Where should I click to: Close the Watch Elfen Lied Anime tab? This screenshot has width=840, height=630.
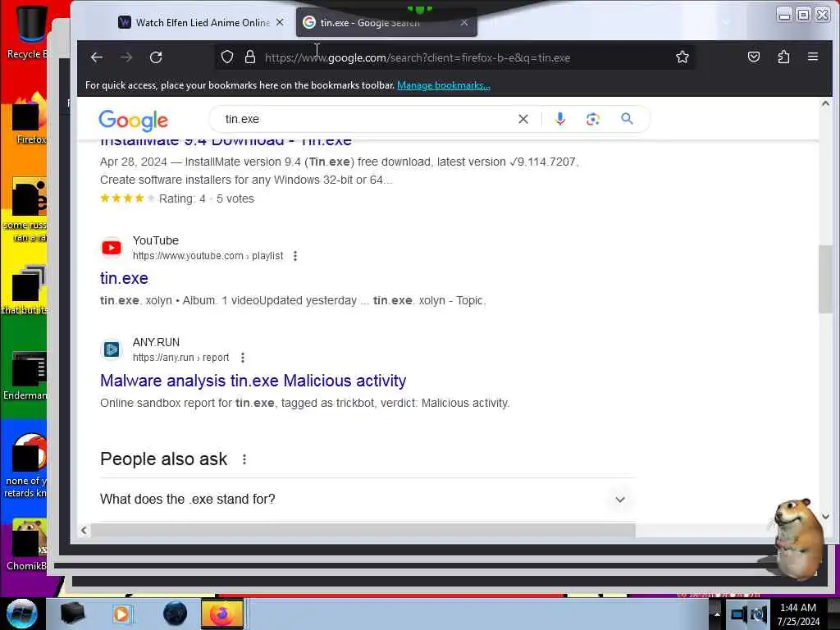280,22
